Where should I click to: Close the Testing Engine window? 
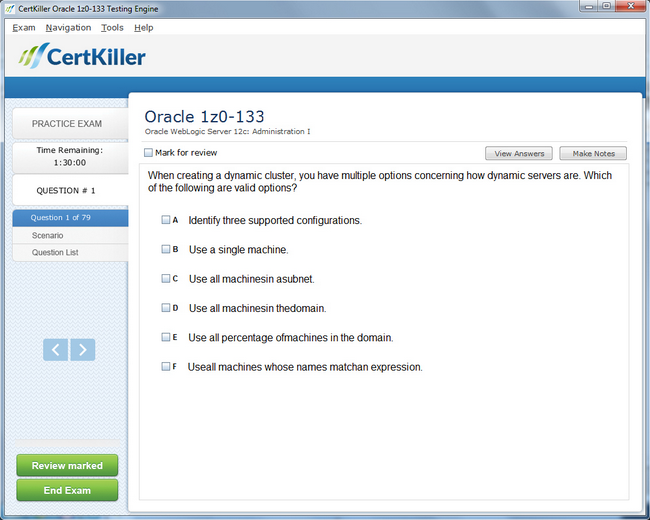click(x=631, y=6)
